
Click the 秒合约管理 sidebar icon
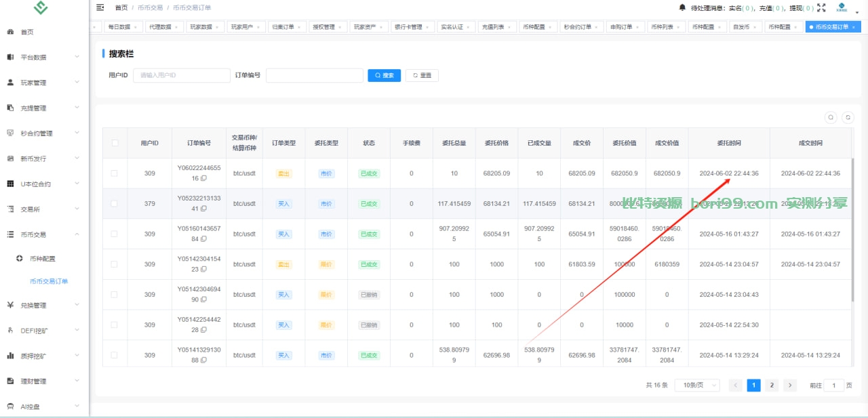pyautogui.click(x=10, y=133)
